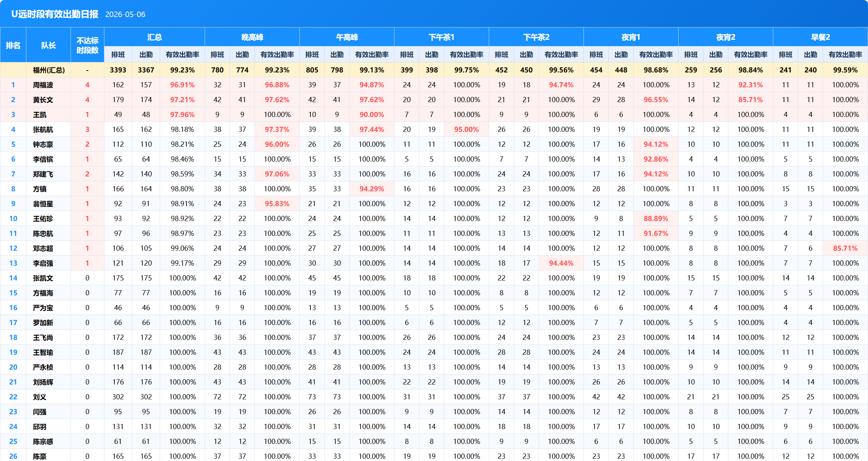The height and width of the screenshot is (461, 868).
Task: Click the red 96.00% rate for 钟志豪
Action: 277,144
